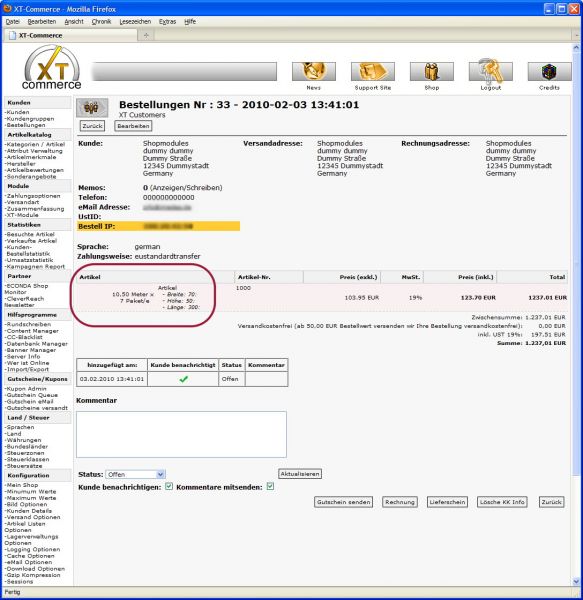Screen dimensions: 583x600
Task: Click the Aktualisieren button
Action: coord(300,474)
